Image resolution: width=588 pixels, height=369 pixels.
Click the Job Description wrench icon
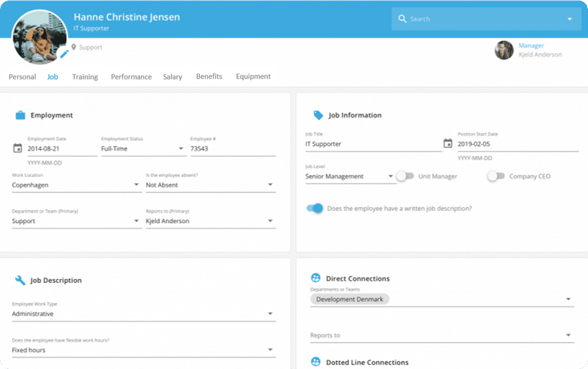tap(20, 280)
